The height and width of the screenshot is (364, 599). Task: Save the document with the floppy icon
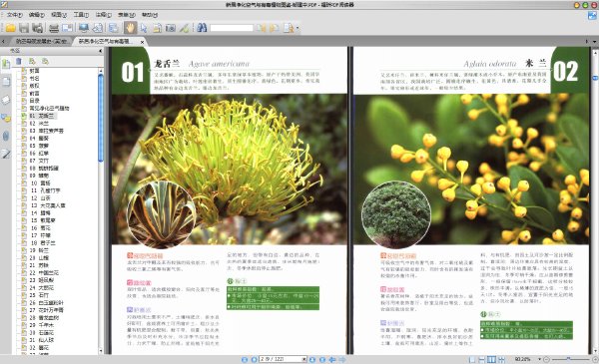24,28
